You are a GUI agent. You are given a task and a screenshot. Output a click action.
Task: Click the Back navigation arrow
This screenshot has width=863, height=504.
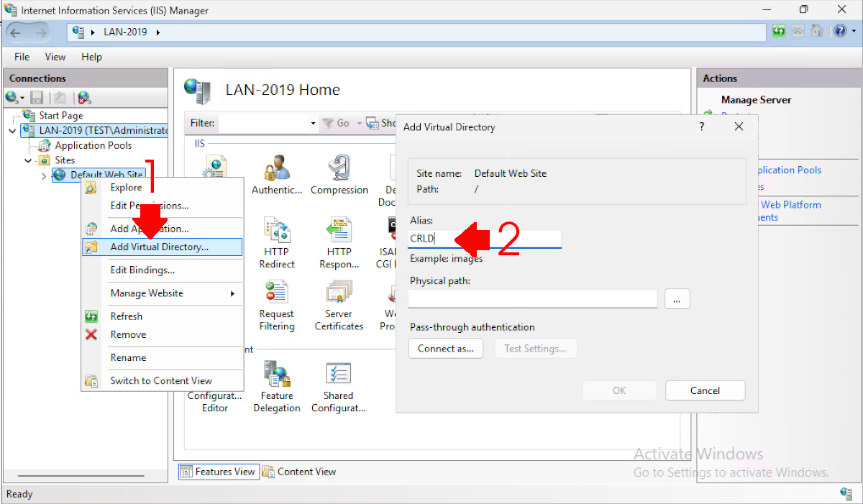pyautogui.click(x=16, y=32)
